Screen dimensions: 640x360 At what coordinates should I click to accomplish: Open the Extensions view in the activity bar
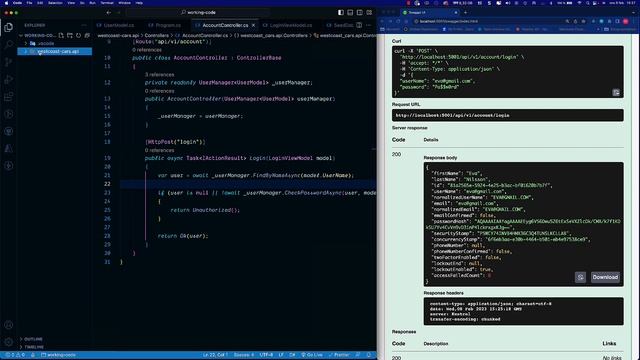[x=9, y=97]
